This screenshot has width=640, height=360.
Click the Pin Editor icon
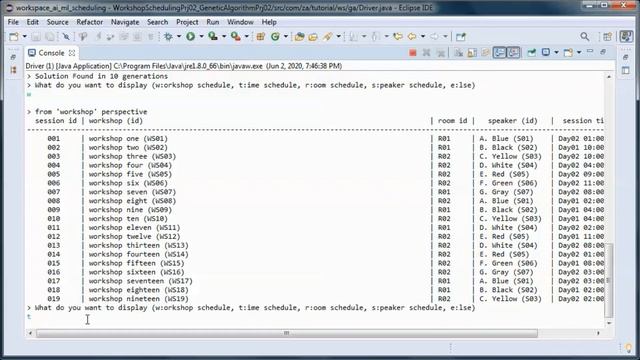[461, 37]
